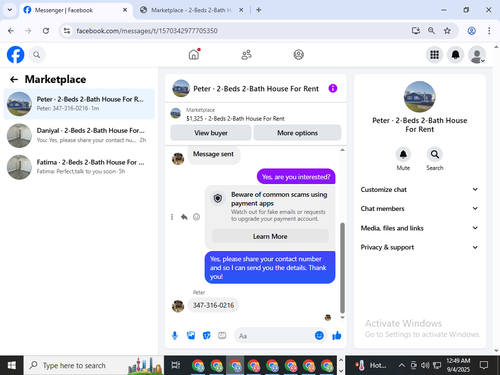Click the chat scrollbar up arrow
This screenshot has height=375, width=500.
click(342, 150)
